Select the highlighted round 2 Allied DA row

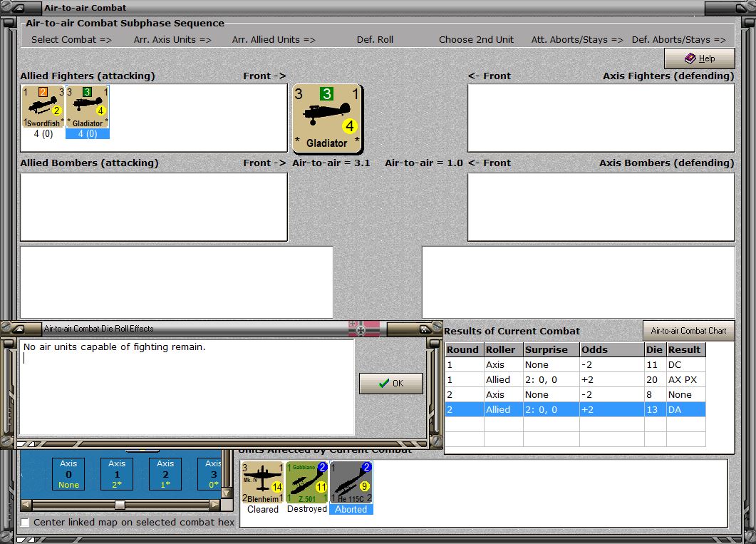point(575,409)
